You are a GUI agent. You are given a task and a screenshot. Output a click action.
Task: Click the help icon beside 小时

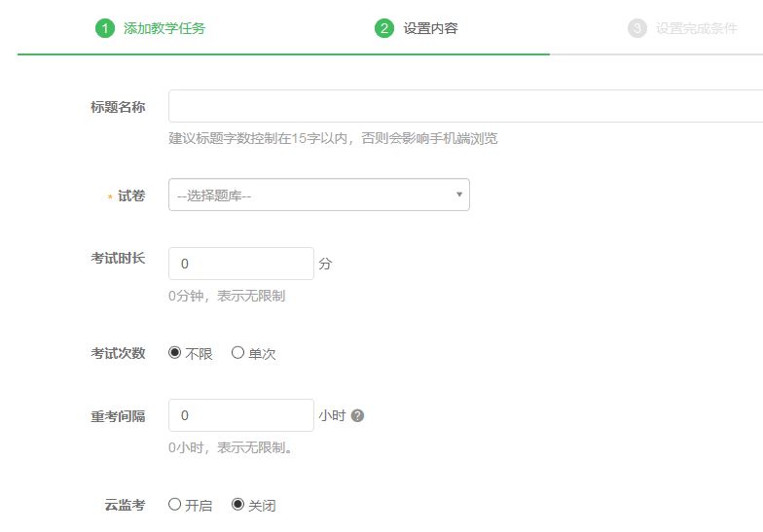click(x=357, y=416)
